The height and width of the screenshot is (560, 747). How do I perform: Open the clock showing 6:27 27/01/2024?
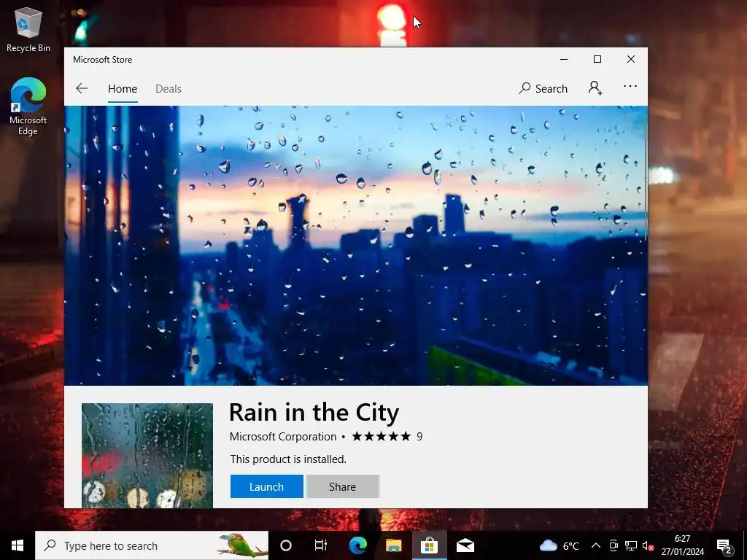point(682,545)
